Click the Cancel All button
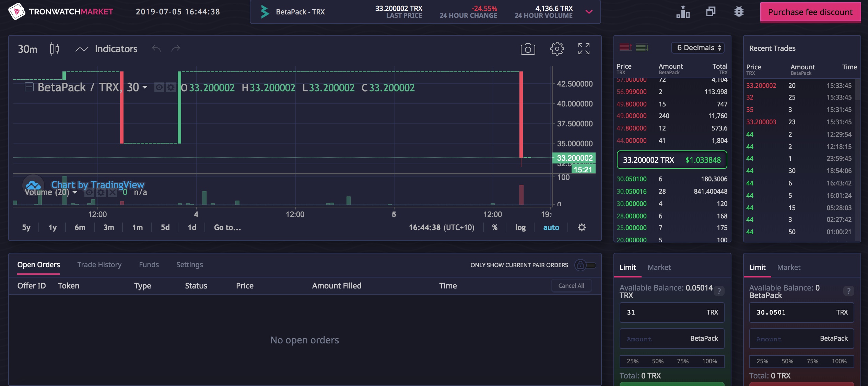The height and width of the screenshot is (386, 868). [571, 286]
